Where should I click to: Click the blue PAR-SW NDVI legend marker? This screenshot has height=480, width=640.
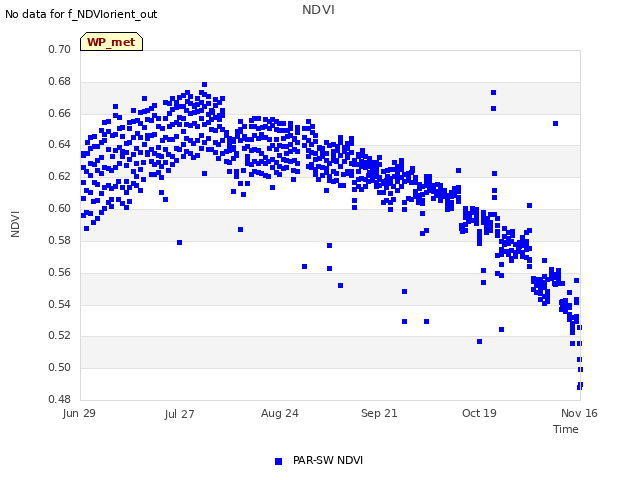tap(278, 461)
